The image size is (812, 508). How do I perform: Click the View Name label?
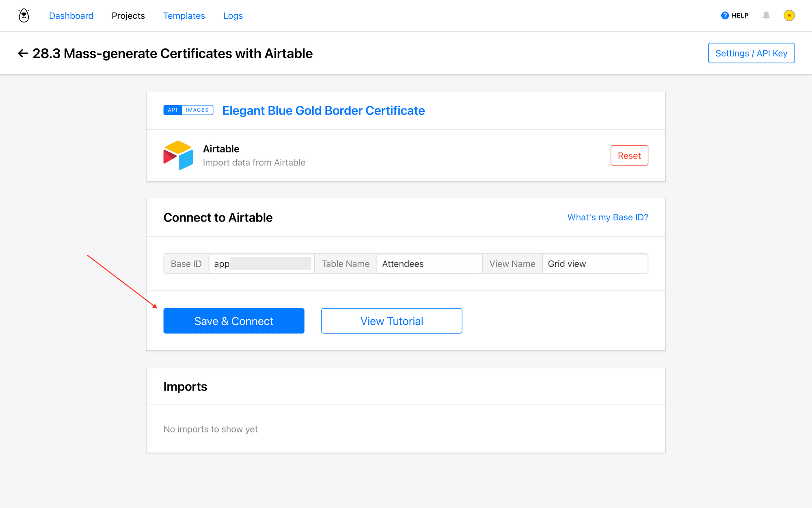click(512, 264)
